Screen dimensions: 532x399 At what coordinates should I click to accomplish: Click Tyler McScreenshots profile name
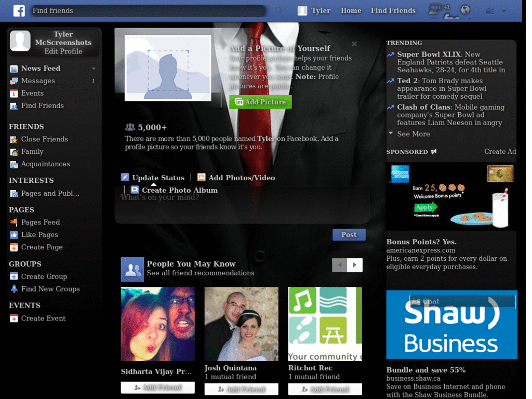(x=63, y=38)
